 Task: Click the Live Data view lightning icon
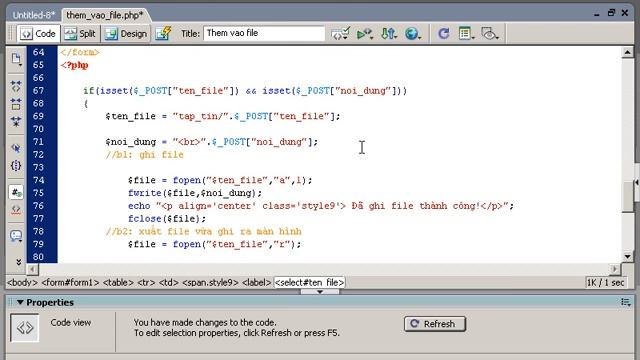click(163, 33)
